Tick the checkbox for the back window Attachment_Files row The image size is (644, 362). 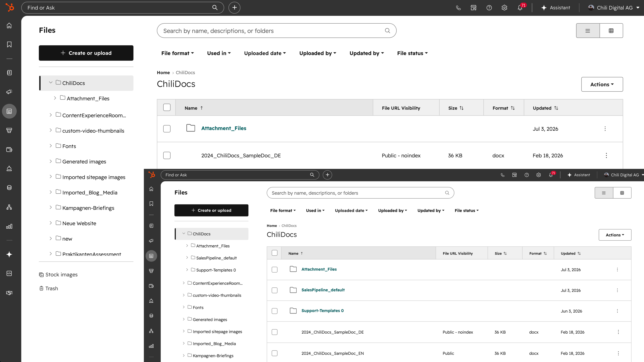pyautogui.click(x=167, y=129)
